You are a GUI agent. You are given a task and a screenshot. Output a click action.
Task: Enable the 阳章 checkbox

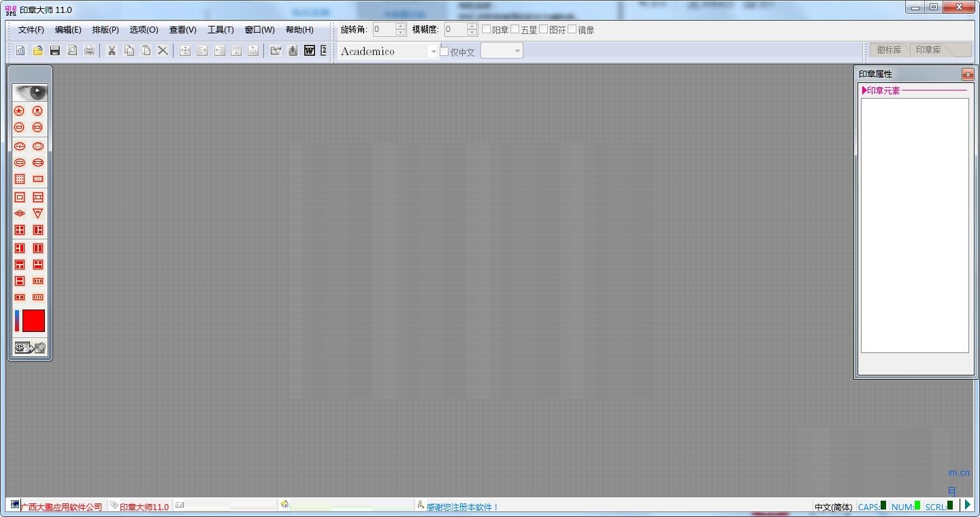[x=485, y=29]
